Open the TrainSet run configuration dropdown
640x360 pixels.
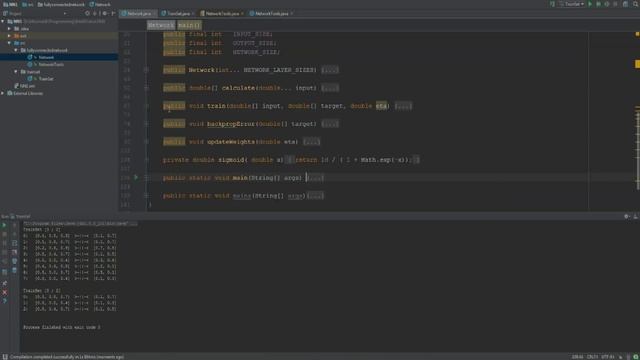571,4
